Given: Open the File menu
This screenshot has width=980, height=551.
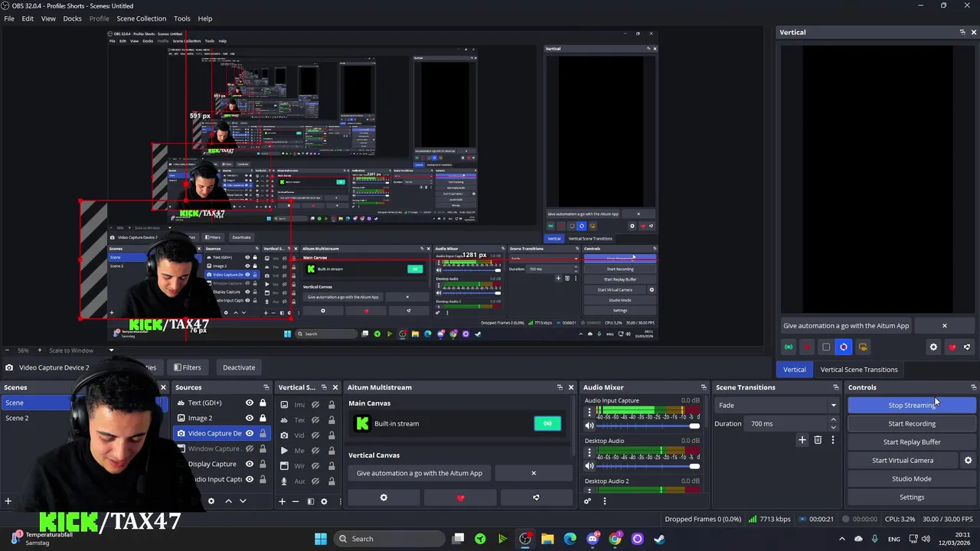Looking at the screenshot, I should [9, 18].
